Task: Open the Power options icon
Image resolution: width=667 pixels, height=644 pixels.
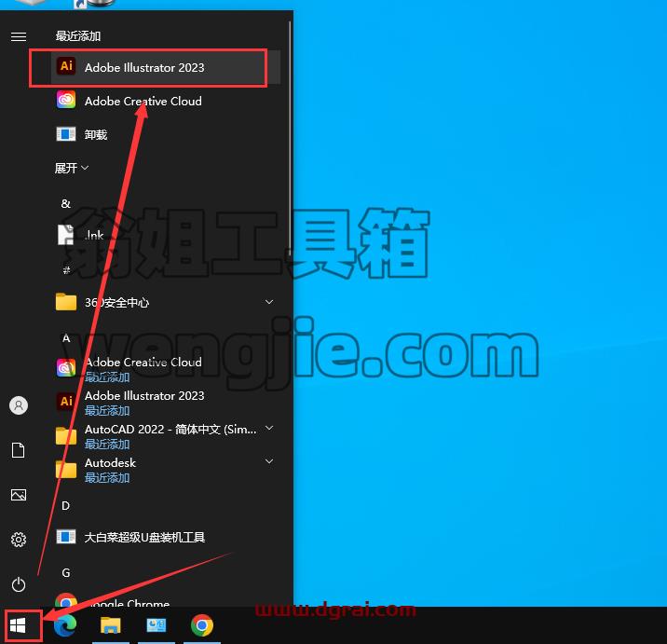Action: pyautogui.click(x=19, y=584)
